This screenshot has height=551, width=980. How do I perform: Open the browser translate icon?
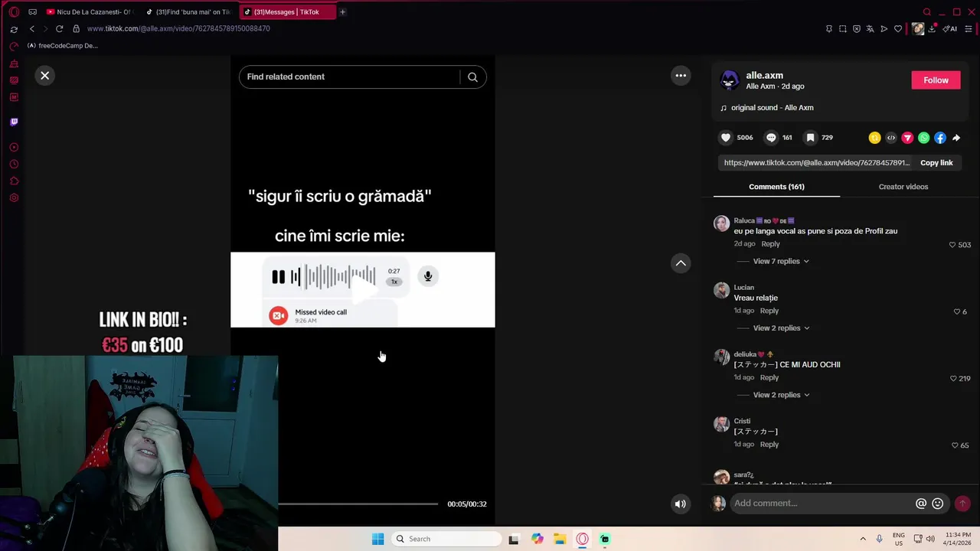pyautogui.click(x=871, y=29)
